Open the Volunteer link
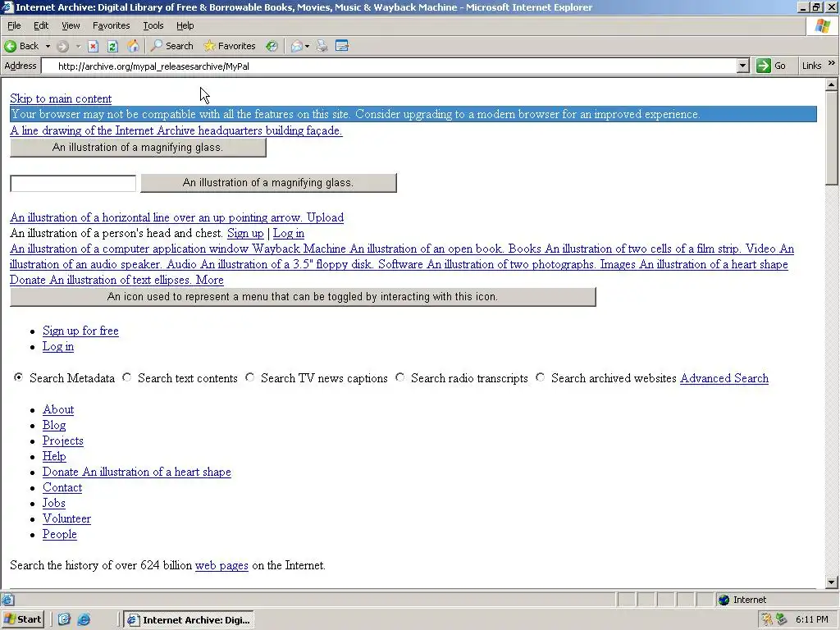The image size is (840, 630). pyautogui.click(x=66, y=518)
